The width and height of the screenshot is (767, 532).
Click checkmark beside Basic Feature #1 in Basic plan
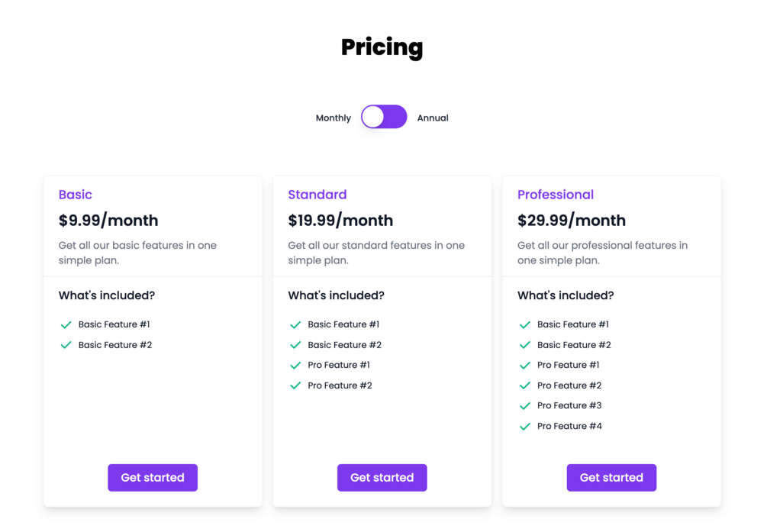(66, 325)
